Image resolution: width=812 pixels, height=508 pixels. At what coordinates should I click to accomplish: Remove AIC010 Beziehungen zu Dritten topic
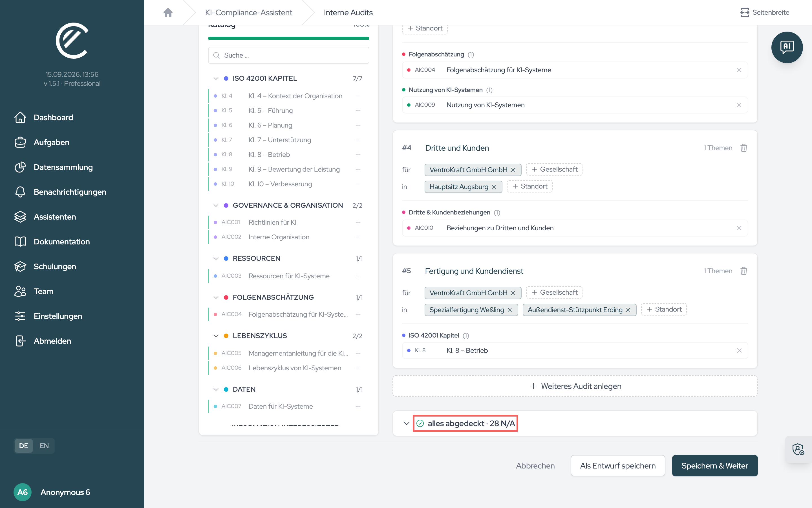pyautogui.click(x=739, y=228)
